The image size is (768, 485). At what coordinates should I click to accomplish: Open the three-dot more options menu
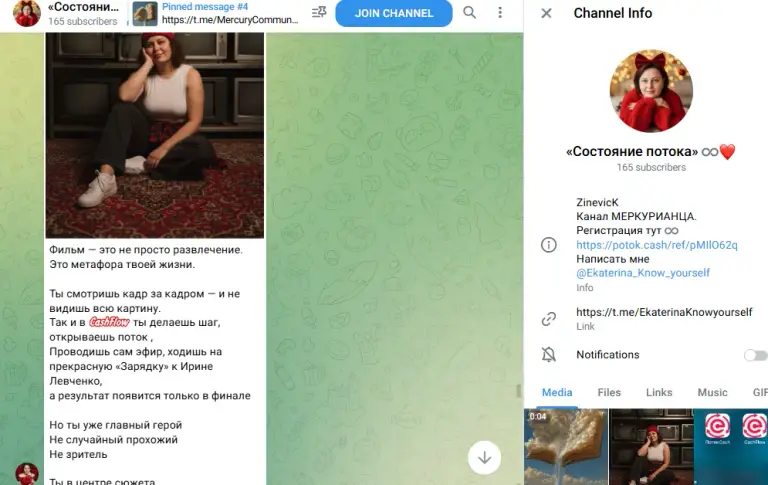[x=500, y=13]
